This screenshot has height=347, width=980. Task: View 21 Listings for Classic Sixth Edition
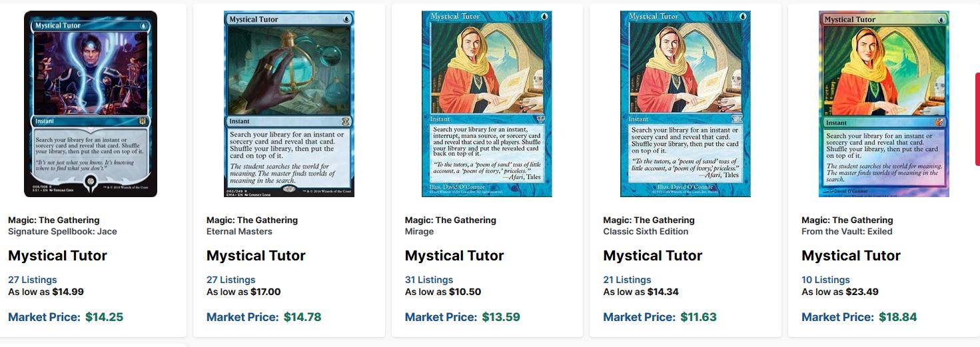coord(628,280)
